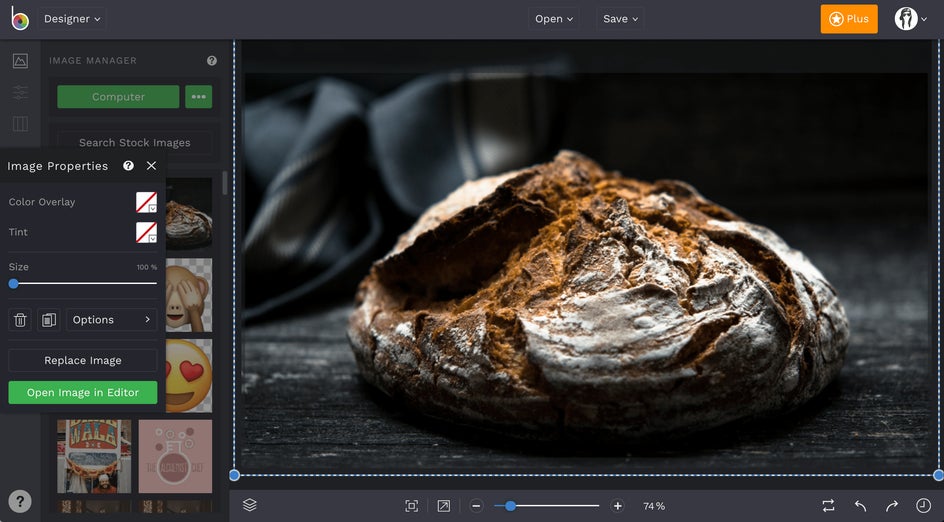Open the Open menu
Image resolution: width=944 pixels, height=522 pixels.
click(x=554, y=19)
